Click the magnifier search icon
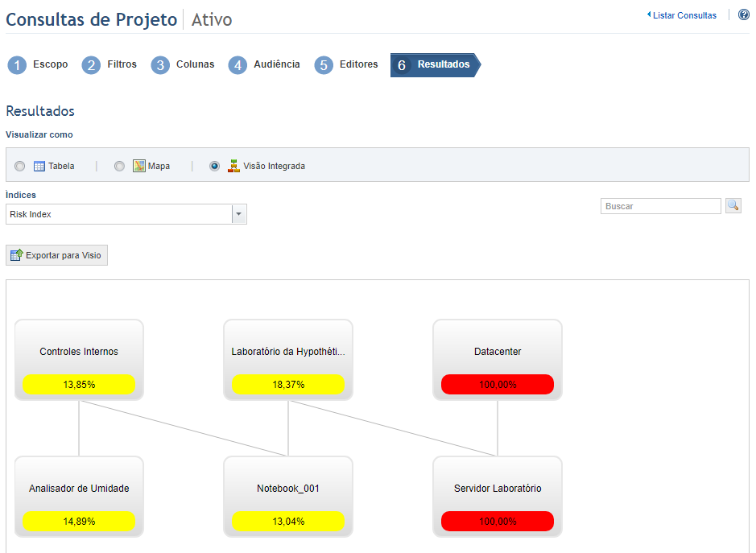The image size is (756, 553). click(733, 206)
